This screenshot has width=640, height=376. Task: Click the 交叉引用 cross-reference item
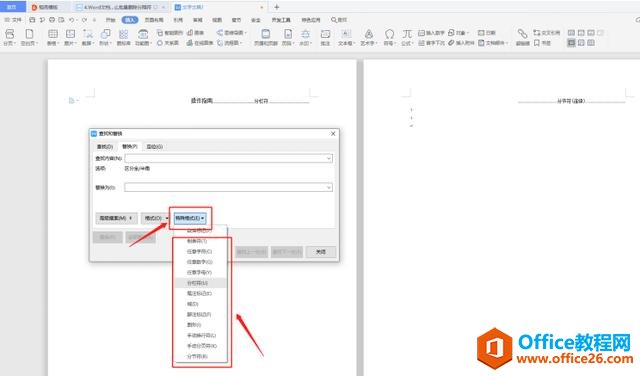[547, 33]
